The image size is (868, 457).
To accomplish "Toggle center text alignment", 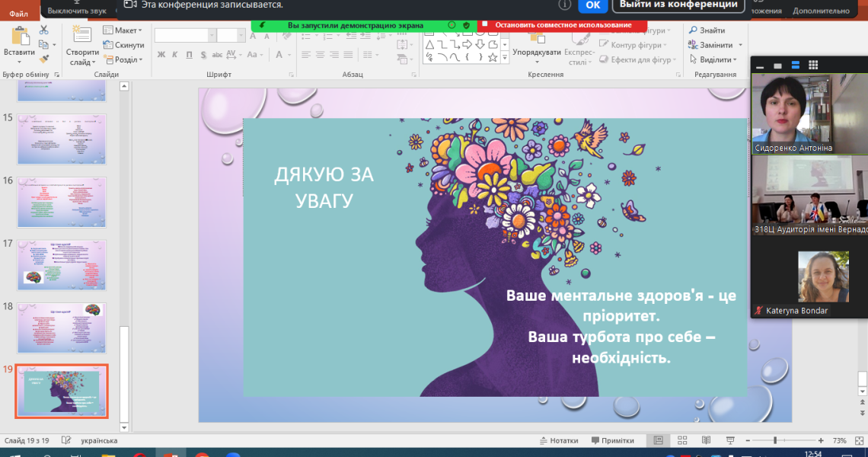I will click(320, 54).
